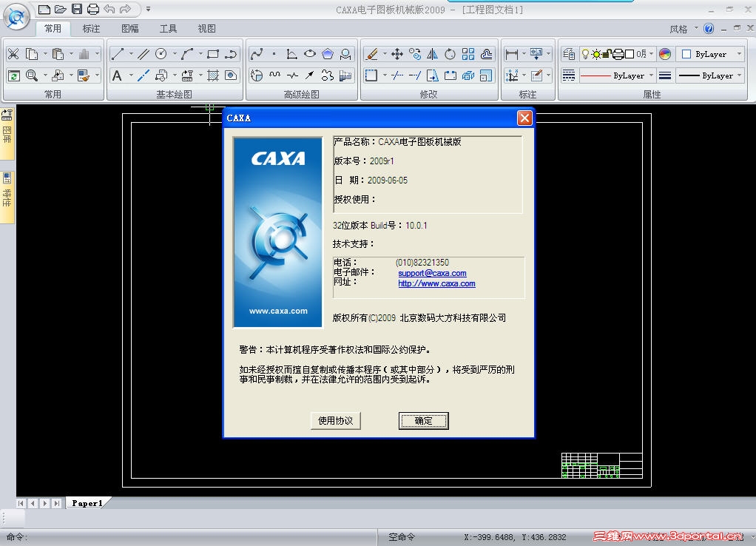The width and height of the screenshot is (756, 546).
Task: Open the color wheel picker
Action: [x=665, y=54]
